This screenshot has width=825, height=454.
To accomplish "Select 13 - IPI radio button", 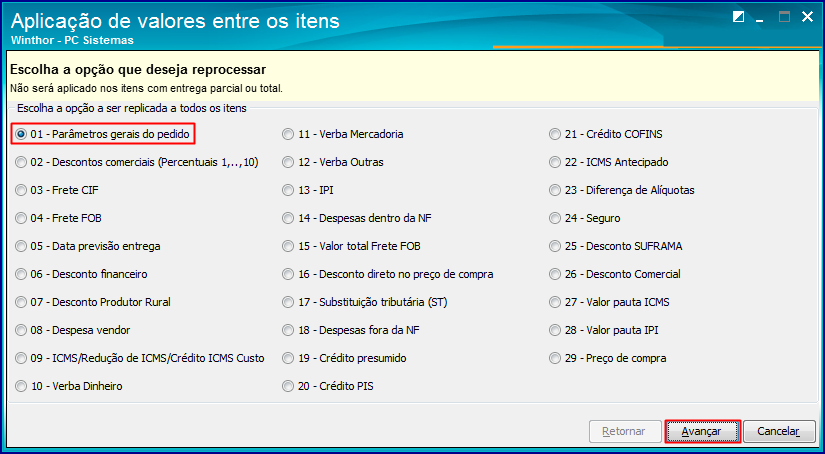I will tap(308, 190).
